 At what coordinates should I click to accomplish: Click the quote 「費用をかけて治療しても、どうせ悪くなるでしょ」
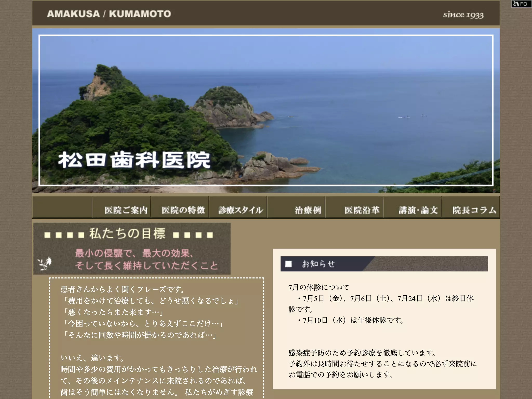[x=151, y=301]
